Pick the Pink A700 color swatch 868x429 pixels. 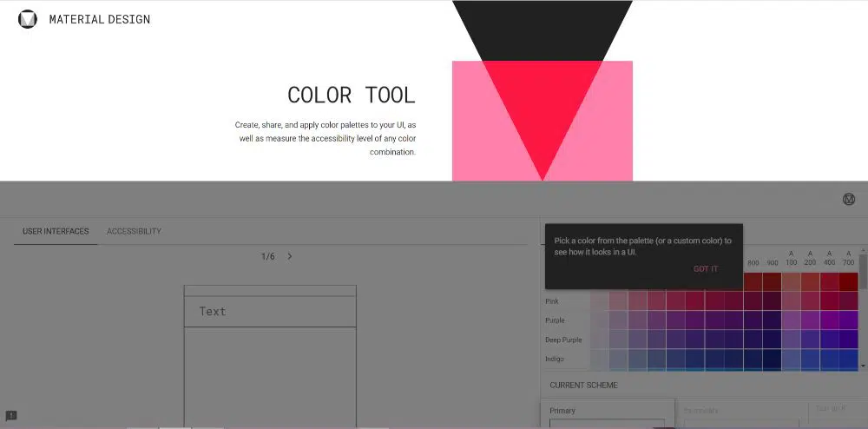pyautogui.click(x=848, y=301)
